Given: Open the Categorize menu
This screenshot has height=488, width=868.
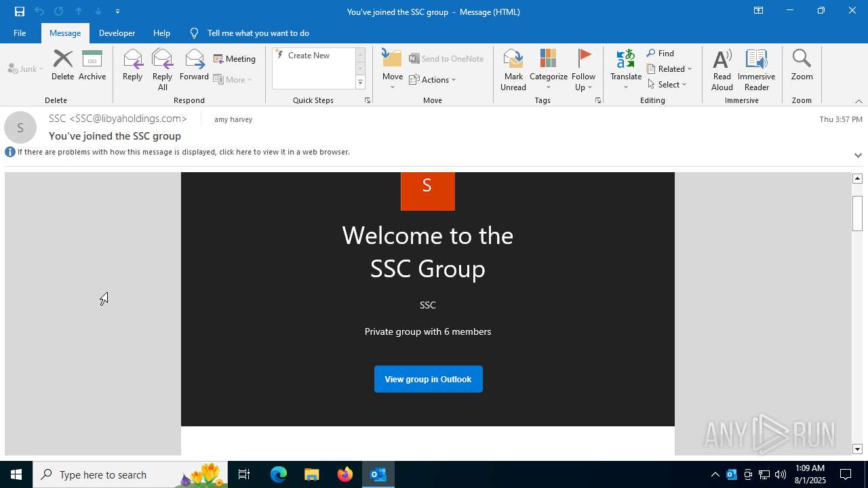Looking at the screenshot, I should (549, 70).
